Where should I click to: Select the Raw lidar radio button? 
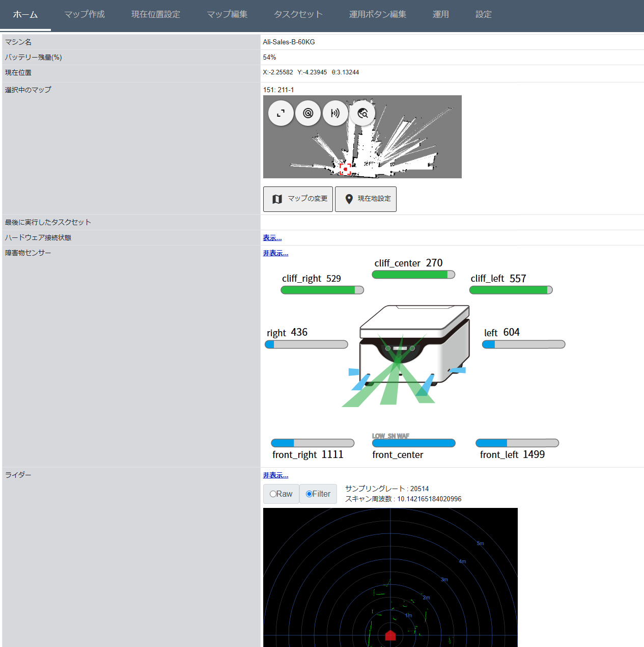273,494
